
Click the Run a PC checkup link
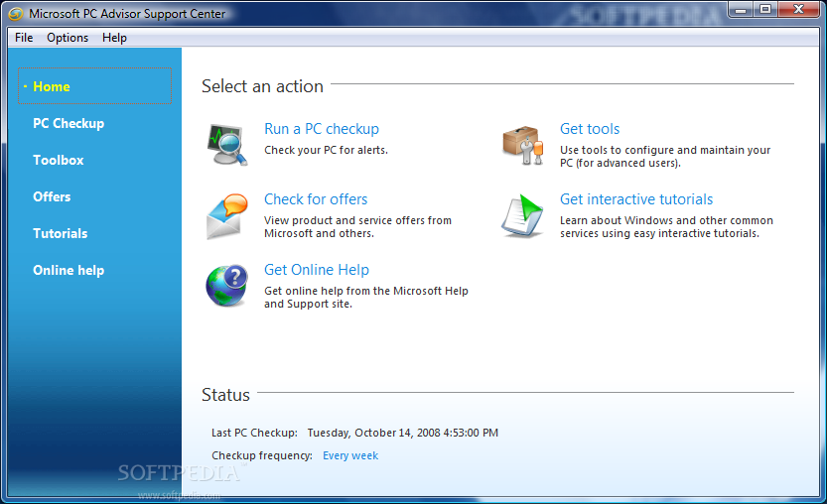(x=322, y=129)
